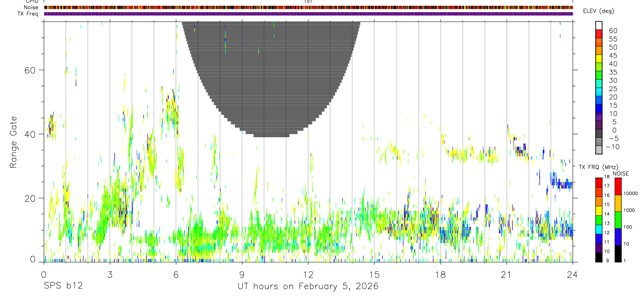The height and width of the screenshot is (297, 644).
Task: Click x-axis tick label "9"
Action: 242,274
